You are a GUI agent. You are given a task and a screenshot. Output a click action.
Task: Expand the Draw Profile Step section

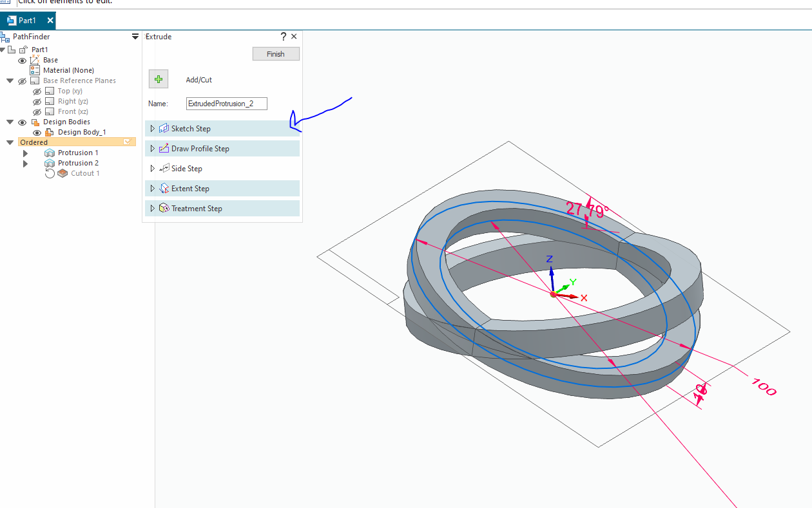(x=153, y=149)
